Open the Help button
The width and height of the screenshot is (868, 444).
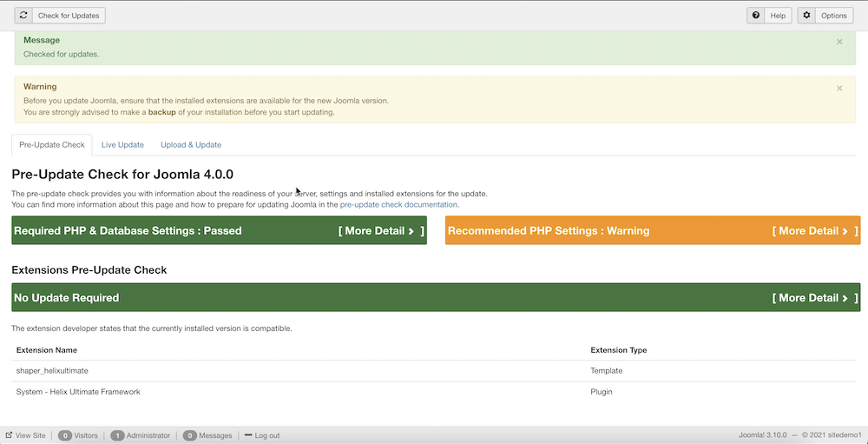[769, 16]
